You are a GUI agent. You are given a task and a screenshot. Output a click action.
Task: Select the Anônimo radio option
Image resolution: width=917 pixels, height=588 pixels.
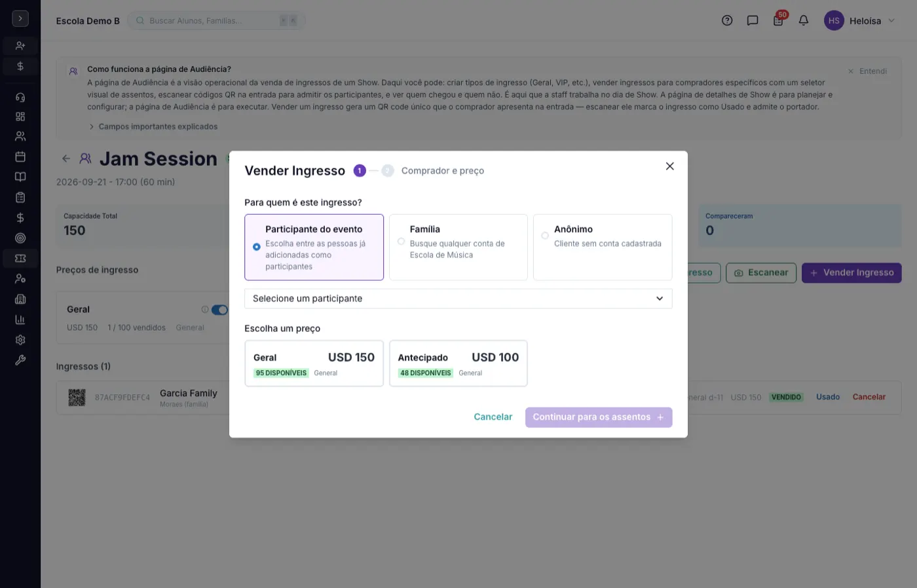click(x=545, y=236)
